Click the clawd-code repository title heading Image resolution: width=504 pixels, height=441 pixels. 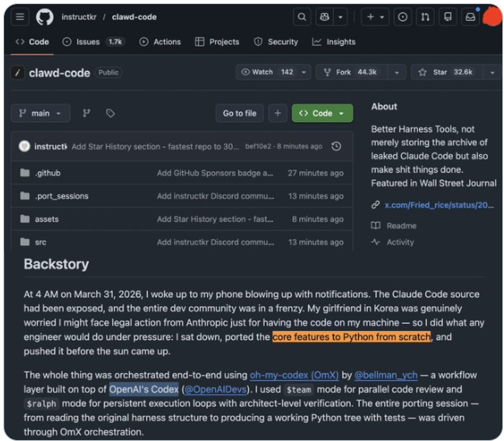tap(59, 73)
